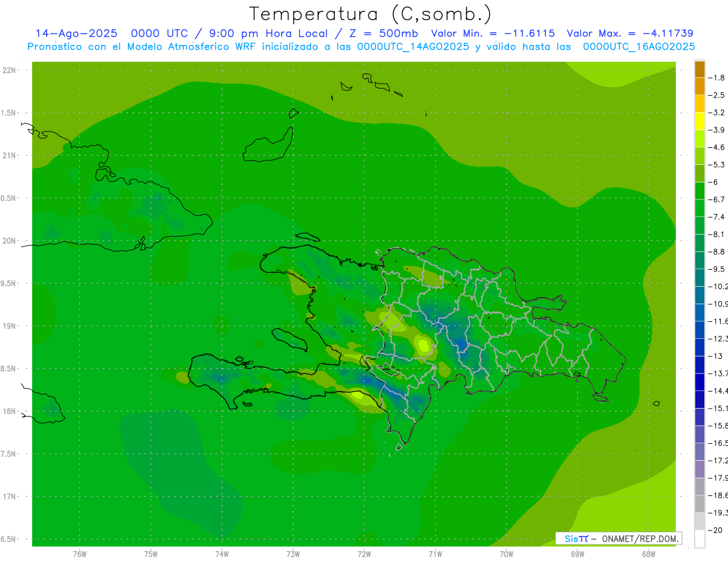
Task: Pick the white swatch below the -20 label
Action: pyautogui.click(x=699, y=539)
